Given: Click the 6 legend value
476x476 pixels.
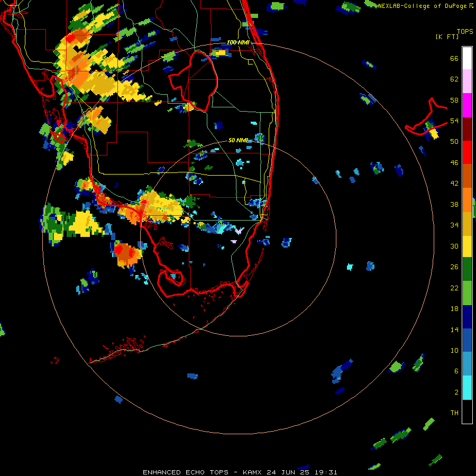Looking at the screenshot, I should [456, 371].
